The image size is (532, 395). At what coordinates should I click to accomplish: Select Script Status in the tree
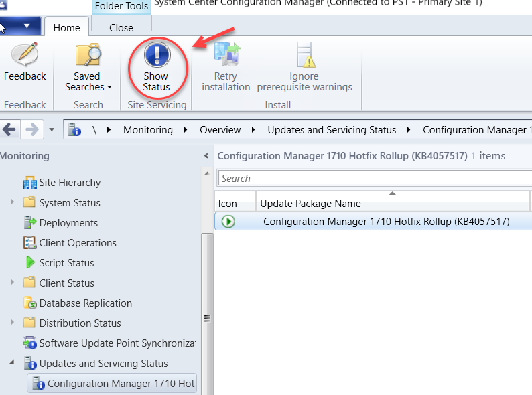tap(66, 262)
